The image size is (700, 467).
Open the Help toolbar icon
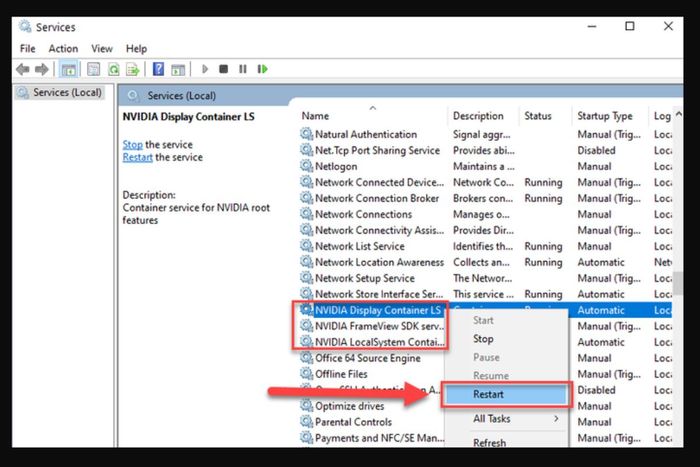[158, 69]
